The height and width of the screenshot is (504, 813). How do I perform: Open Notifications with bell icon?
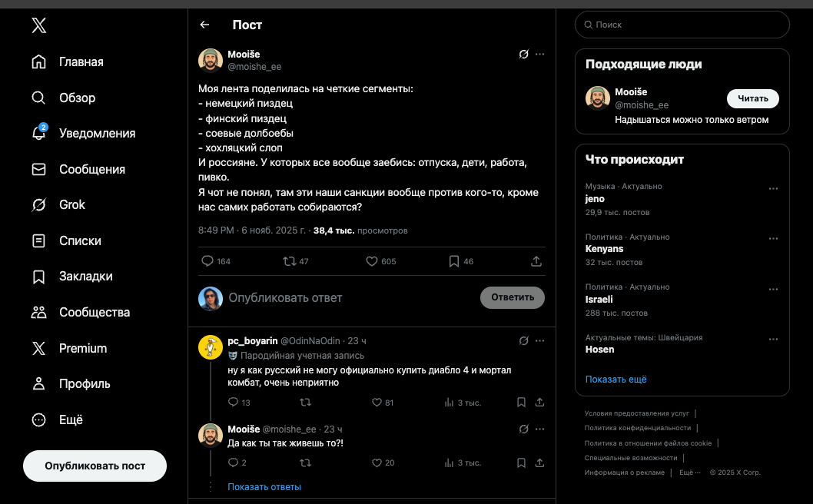tap(39, 133)
